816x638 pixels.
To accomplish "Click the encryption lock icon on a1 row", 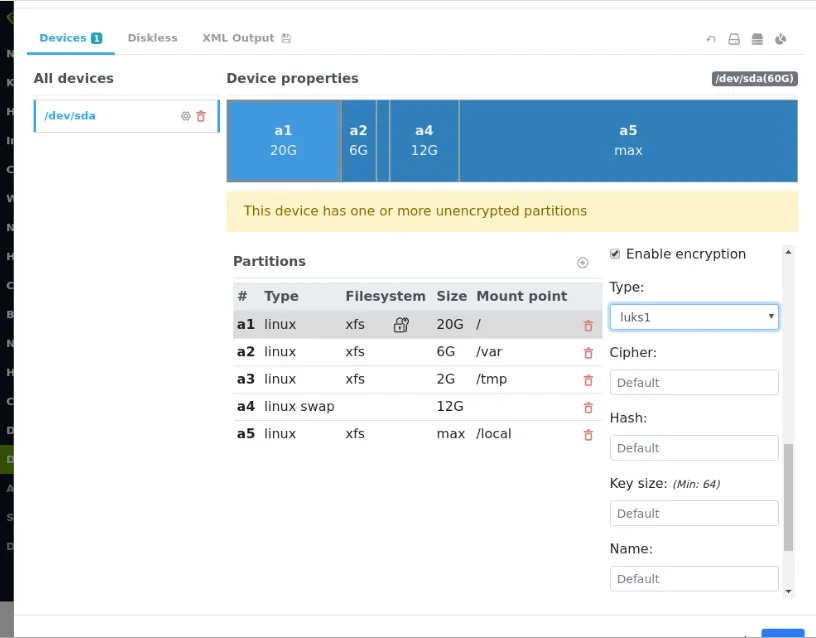I will click(x=401, y=325).
